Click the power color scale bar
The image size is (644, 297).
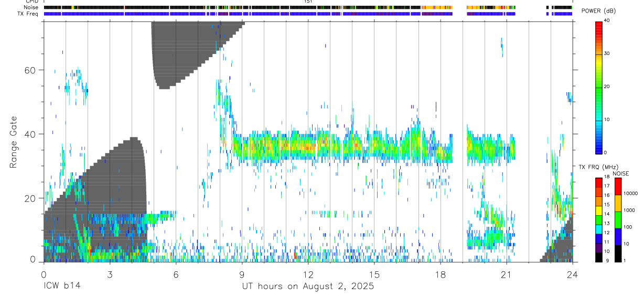click(599, 87)
